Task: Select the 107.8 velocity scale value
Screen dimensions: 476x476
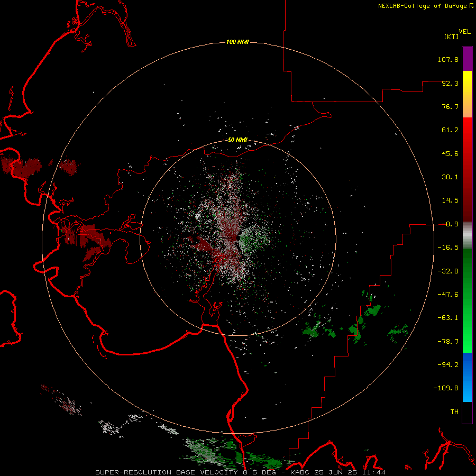Action: pos(448,59)
